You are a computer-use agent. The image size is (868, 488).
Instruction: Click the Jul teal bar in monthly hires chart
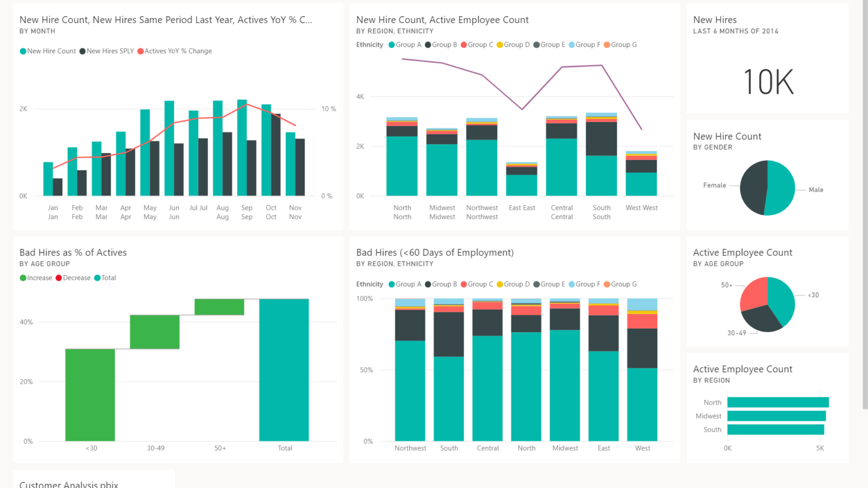[x=193, y=153]
